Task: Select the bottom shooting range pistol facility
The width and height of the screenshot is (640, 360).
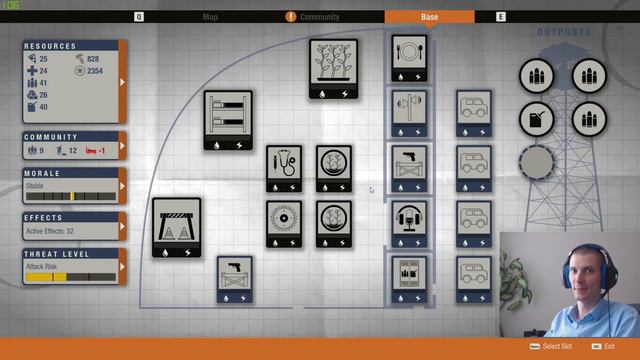Action: click(235, 280)
